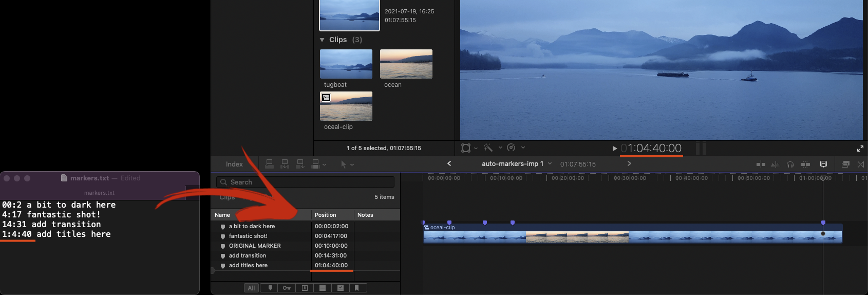The height and width of the screenshot is (295, 868).
Task: Click the enhancement magic wand icon
Action: (x=488, y=147)
